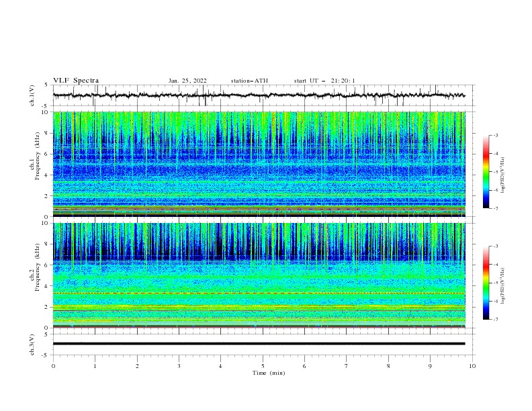Click the ch.2 spectrogram color bar
The width and height of the screenshot is (532, 411).
pos(486,283)
